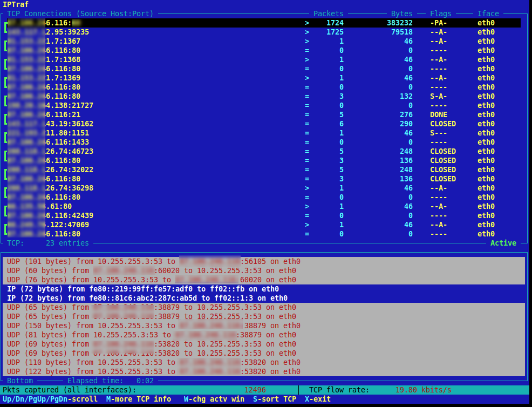Click the 19.80 kbits/s flow rate value
The height and width of the screenshot is (407, 532).
424,390
